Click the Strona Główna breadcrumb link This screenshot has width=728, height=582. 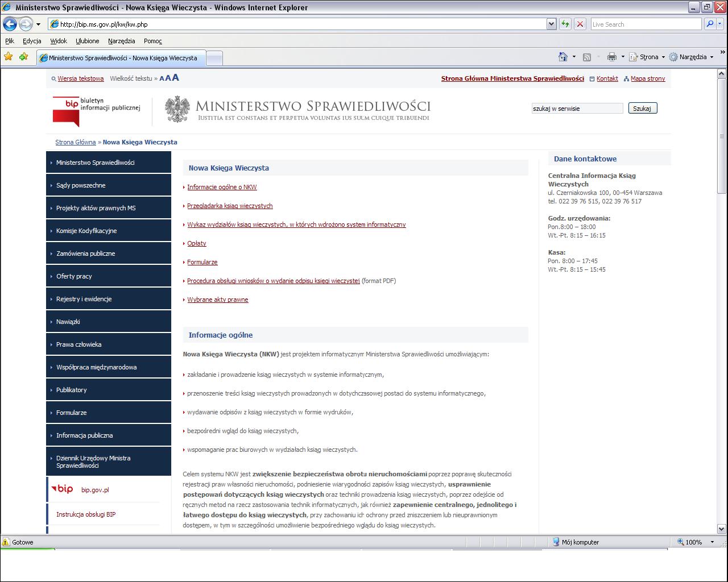76,142
